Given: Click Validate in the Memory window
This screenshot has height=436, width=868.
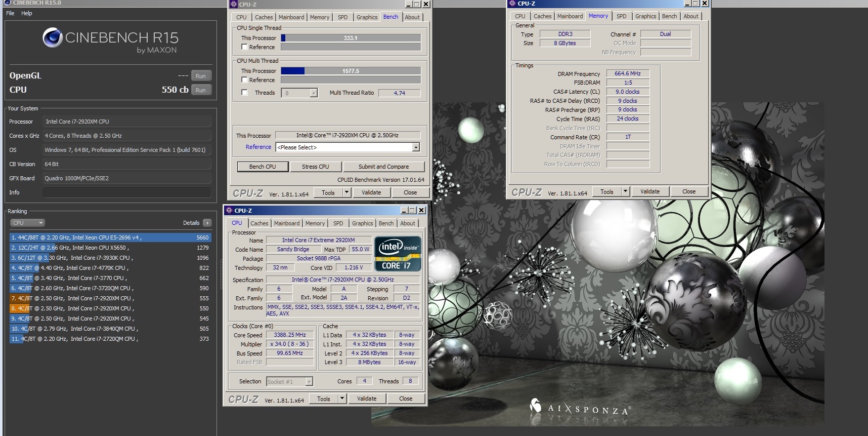Looking at the screenshot, I should (650, 191).
